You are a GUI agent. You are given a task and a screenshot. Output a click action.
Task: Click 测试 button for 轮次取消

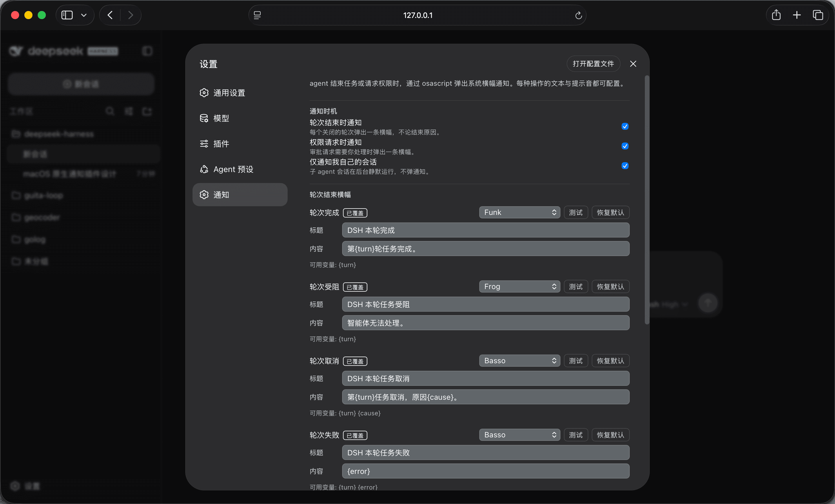tap(576, 361)
